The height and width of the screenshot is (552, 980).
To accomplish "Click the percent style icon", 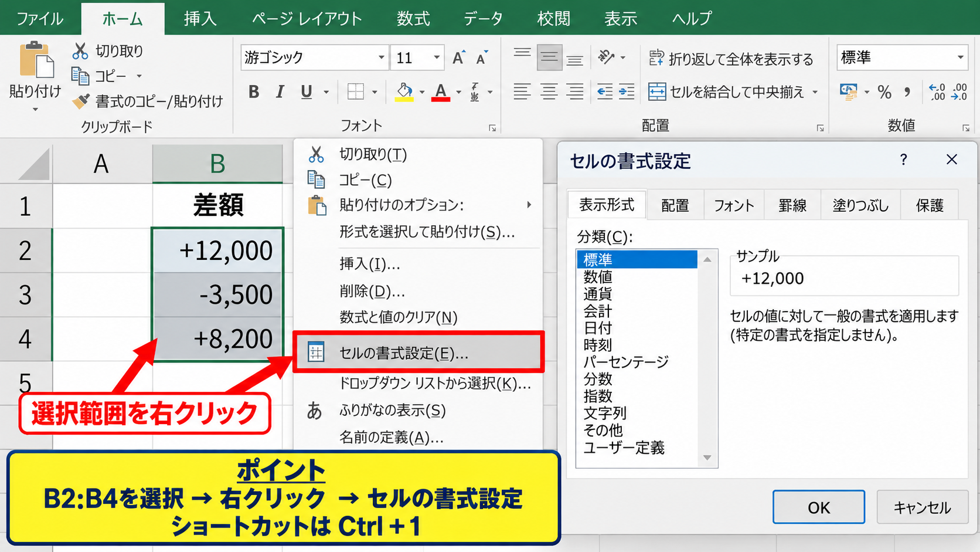I will coord(884,92).
